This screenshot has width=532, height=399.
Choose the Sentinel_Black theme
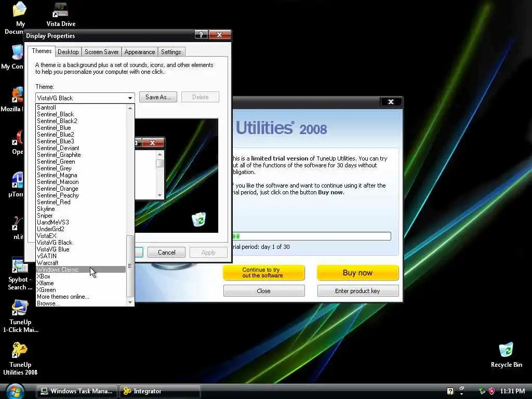(81, 114)
